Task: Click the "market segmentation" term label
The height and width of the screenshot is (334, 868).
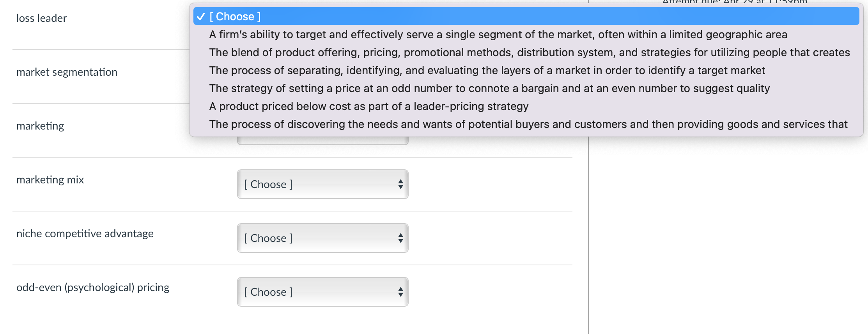Action: pyautogui.click(x=67, y=72)
